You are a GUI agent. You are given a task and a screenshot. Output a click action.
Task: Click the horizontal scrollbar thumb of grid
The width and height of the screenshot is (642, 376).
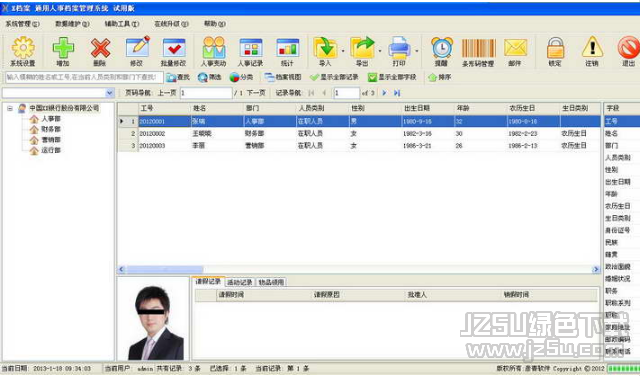[165, 269]
